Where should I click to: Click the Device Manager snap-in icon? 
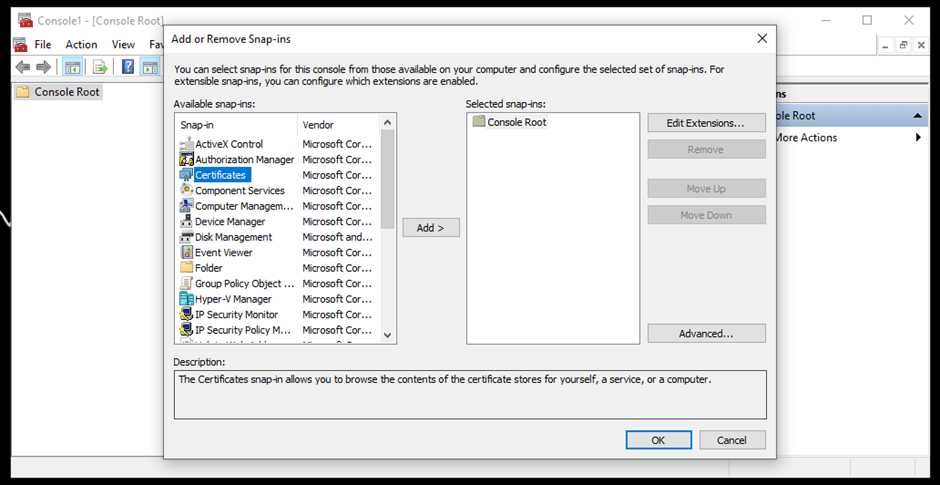click(x=186, y=221)
